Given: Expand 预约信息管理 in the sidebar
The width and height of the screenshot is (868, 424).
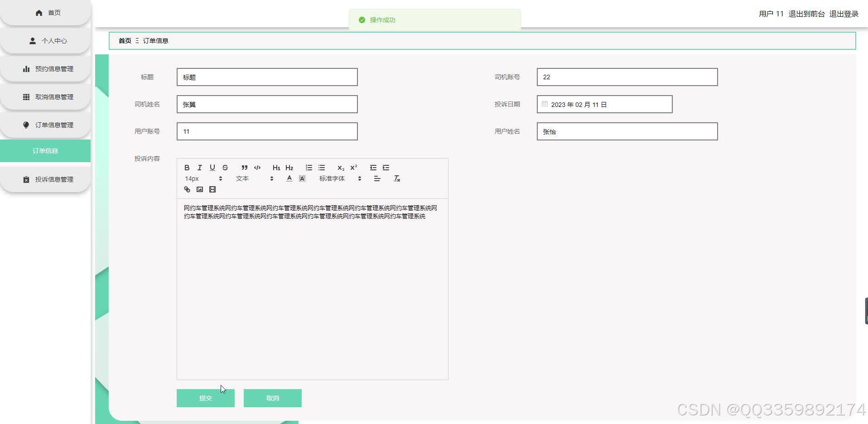Looking at the screenshot, I should [45, 69].
